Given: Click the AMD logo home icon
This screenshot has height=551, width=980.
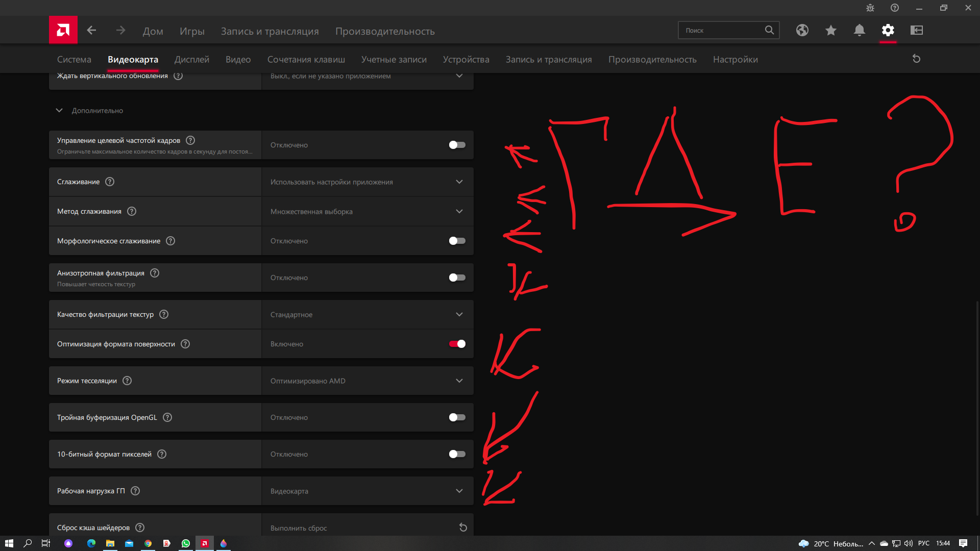Looking at the screenshot, I should point(63,30).
